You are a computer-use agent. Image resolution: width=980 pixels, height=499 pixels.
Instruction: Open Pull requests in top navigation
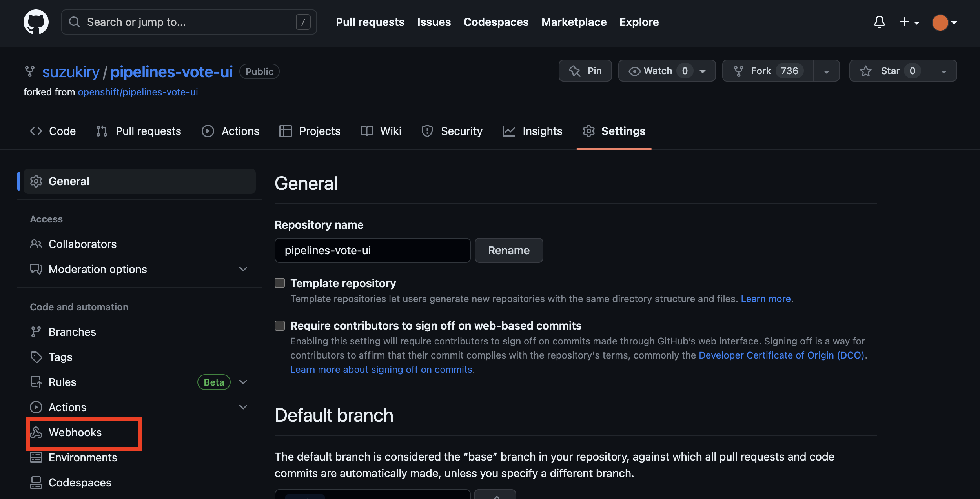tap(370, 22)
